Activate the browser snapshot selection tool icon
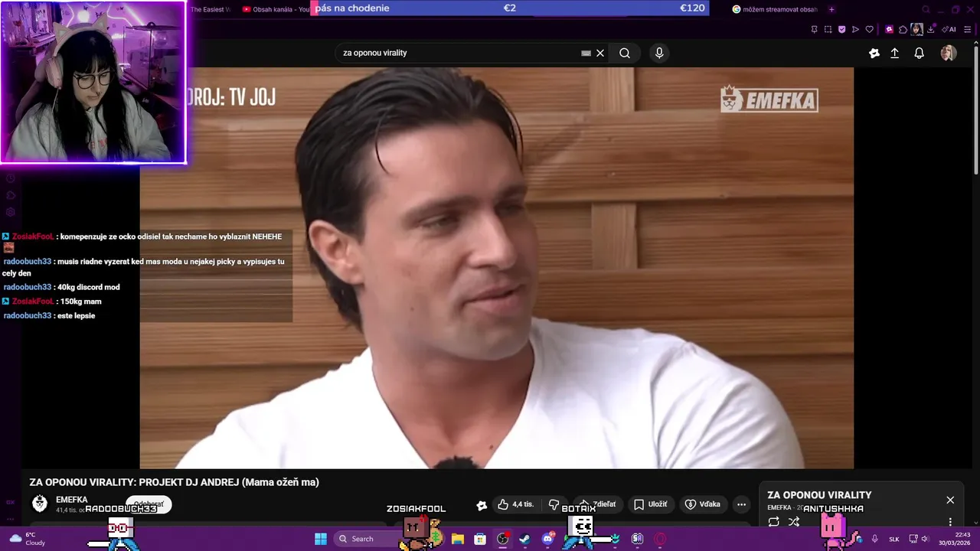Viewport: 980px width, 551px height. 828,29
